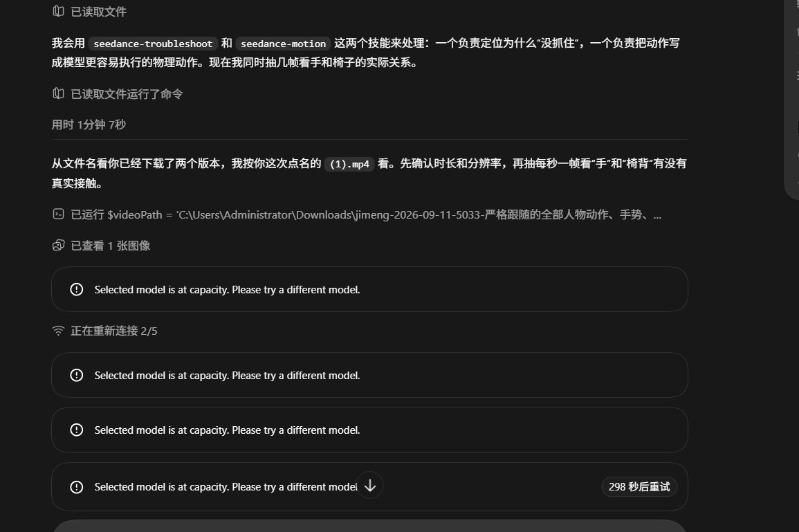Click the book icon beside 已读取文件运行了命令
The image size is (799, 532).
[58, 94]
